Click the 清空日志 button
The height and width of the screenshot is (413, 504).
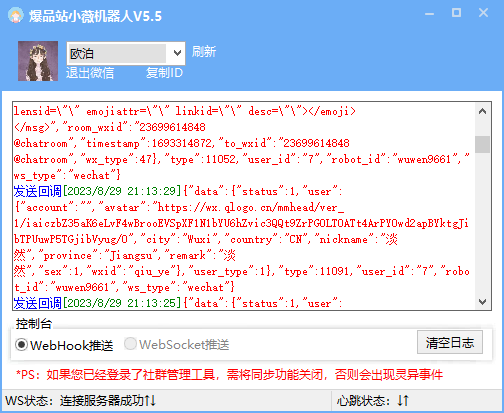(x=450, y=342)
